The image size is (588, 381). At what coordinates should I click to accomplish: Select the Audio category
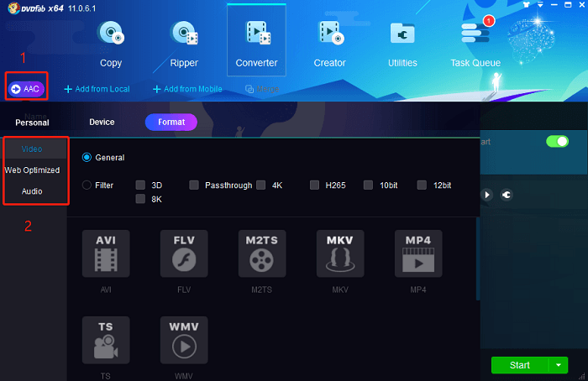click(x=32, y=191)
